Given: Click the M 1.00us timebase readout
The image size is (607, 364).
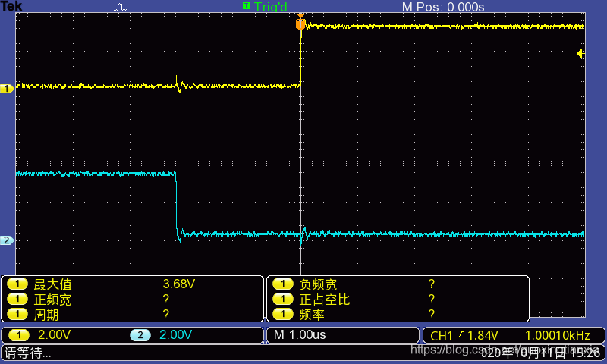Looking at the screenshot, I should coord(300,335).
